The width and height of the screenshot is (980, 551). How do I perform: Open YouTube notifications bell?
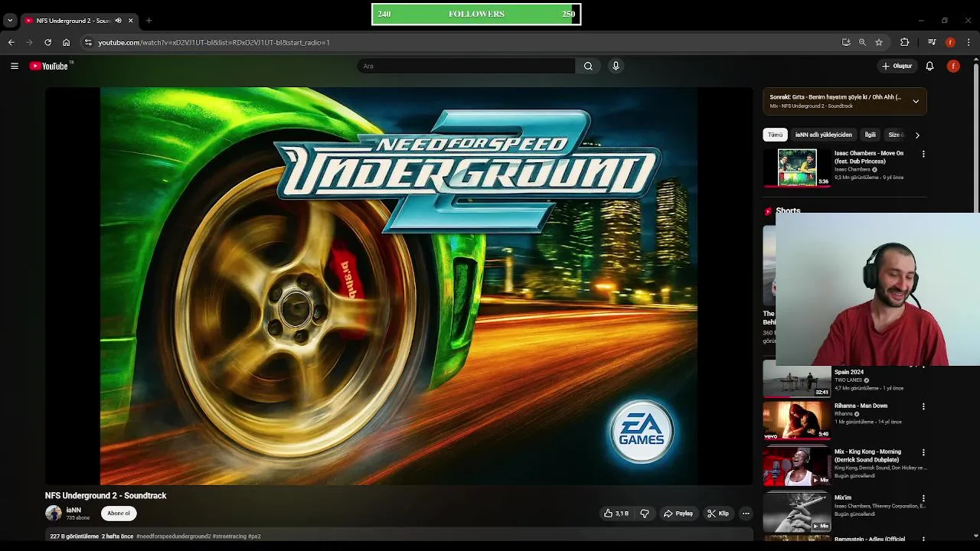click(929, 66)
